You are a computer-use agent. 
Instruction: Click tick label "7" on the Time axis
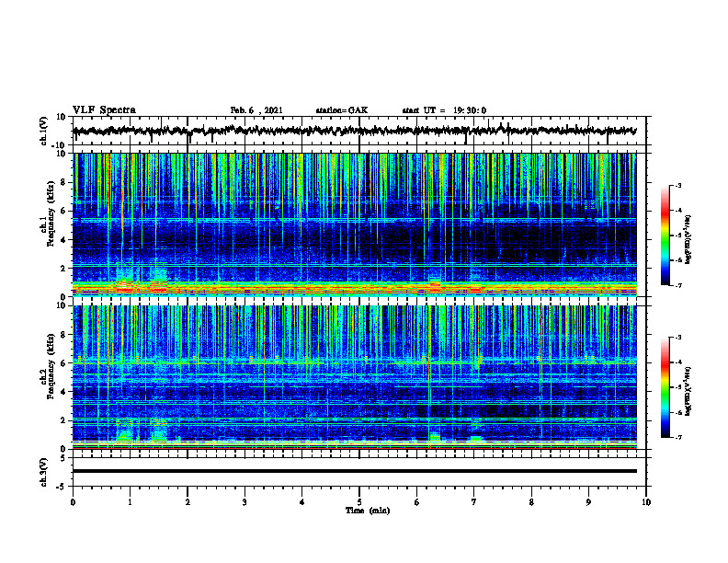[x=474, y=502]
